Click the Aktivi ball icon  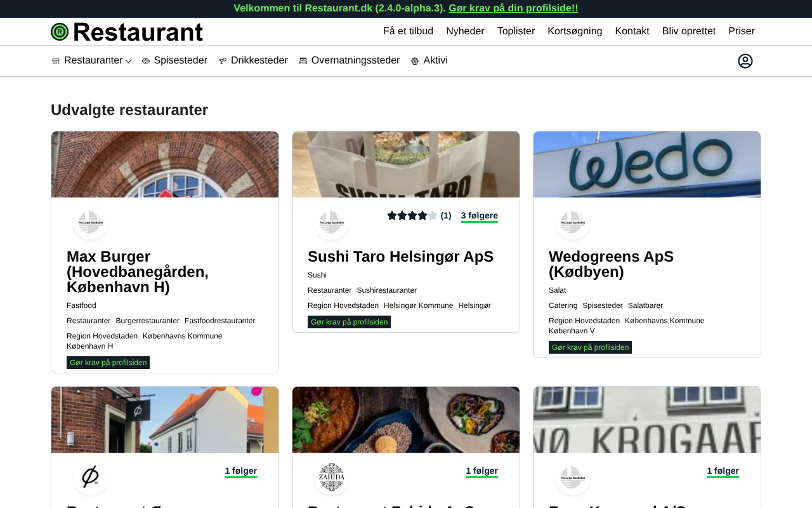[x=415, y=61]
